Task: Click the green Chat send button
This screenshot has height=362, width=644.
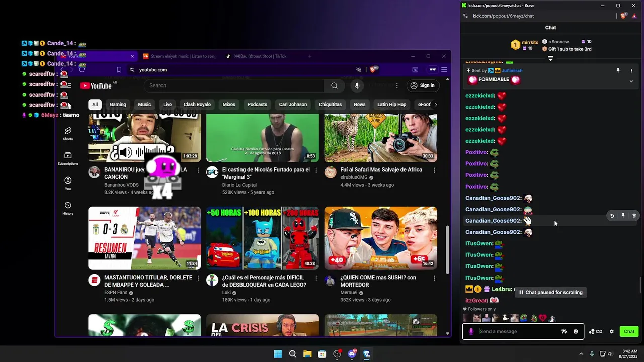Action: click(629, 331)
